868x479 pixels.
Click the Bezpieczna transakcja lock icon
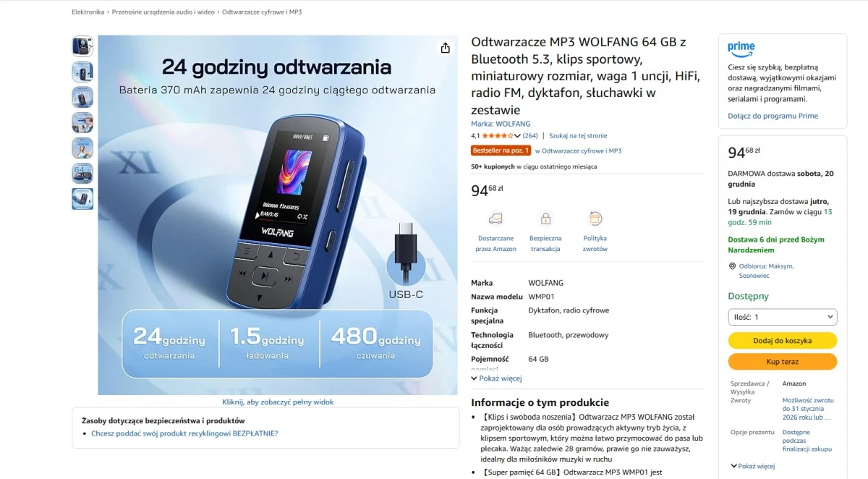point(545,219)
